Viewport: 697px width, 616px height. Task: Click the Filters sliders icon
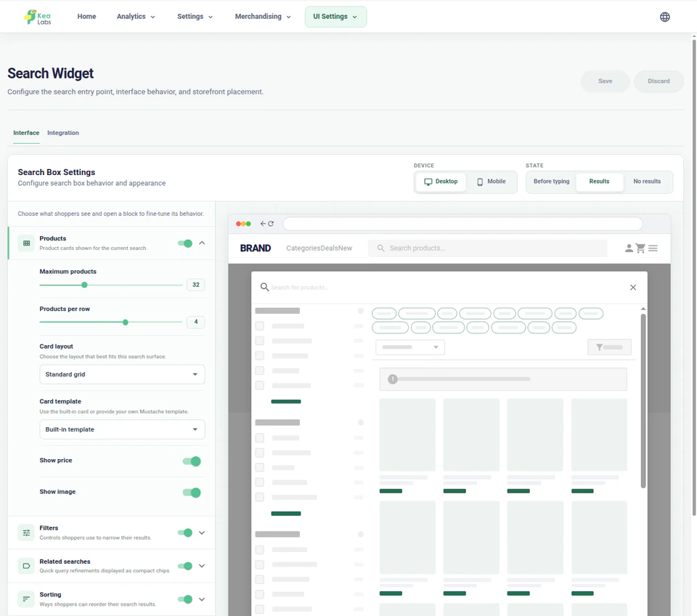pyautogui.click(x=26, y=532)
